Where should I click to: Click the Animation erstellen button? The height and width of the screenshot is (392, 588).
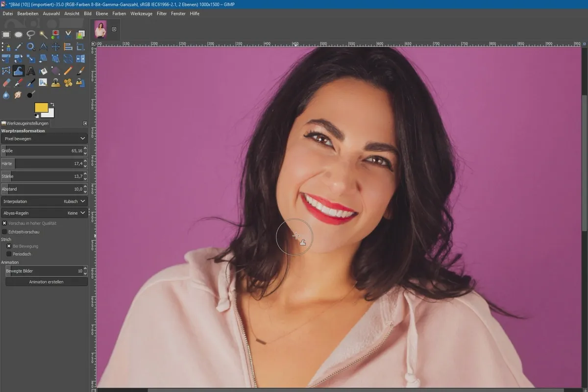click(46, 282)
